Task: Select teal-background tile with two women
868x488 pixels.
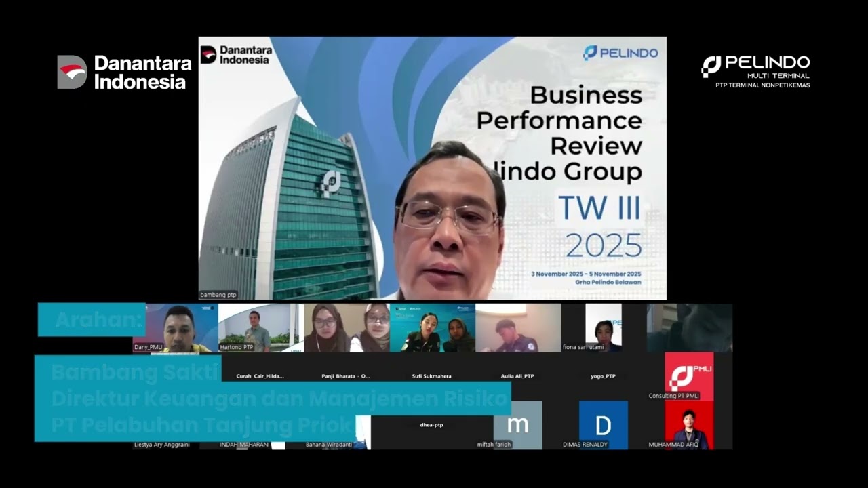Action: [433, 328]
